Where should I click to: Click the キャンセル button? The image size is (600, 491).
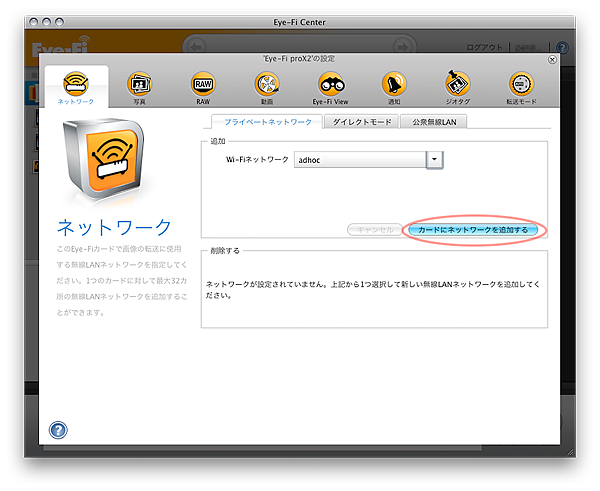tap(375, 230)
